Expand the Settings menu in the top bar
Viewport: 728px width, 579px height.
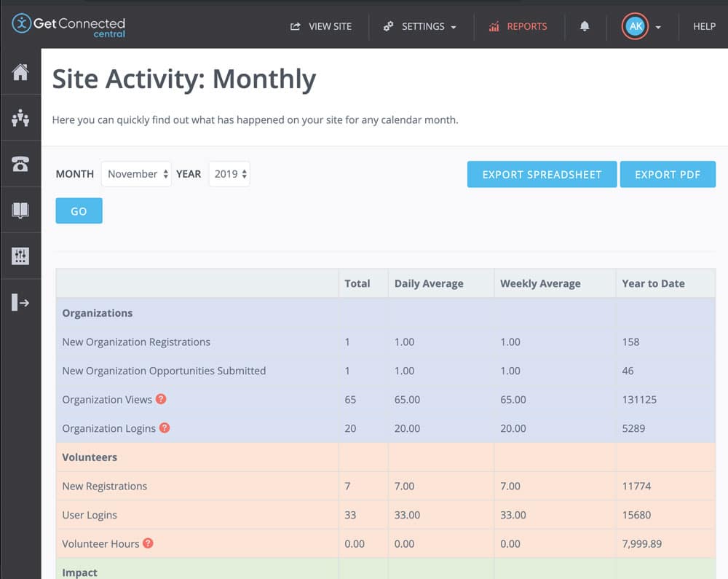(421, 26)
